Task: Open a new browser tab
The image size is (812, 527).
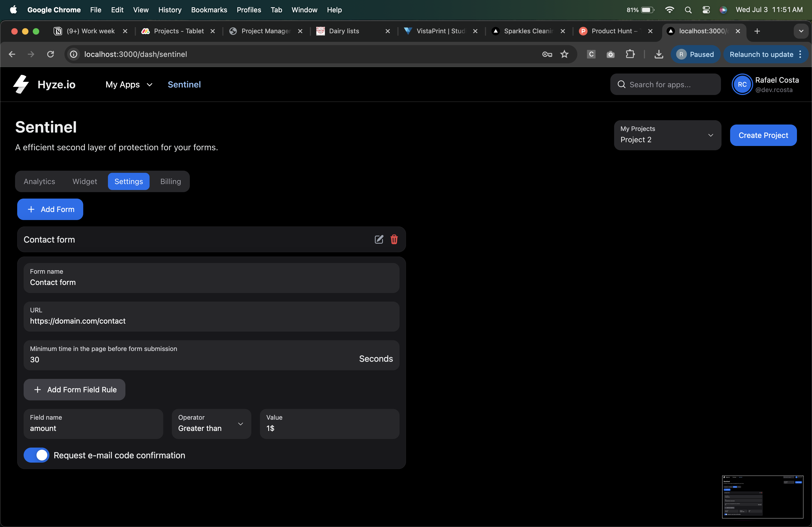Action: pyautogui.click(x=757, y=31)
